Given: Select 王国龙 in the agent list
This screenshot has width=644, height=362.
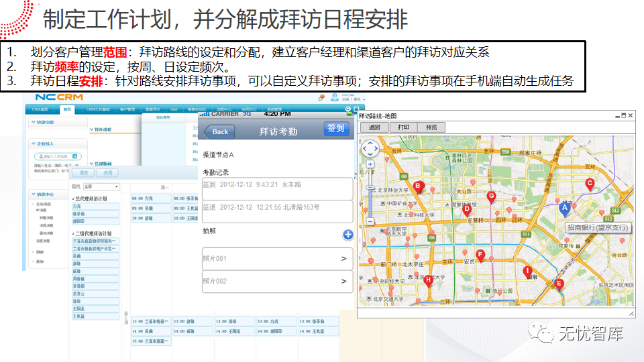Looking at the screenshot, I should click(96, 308).
